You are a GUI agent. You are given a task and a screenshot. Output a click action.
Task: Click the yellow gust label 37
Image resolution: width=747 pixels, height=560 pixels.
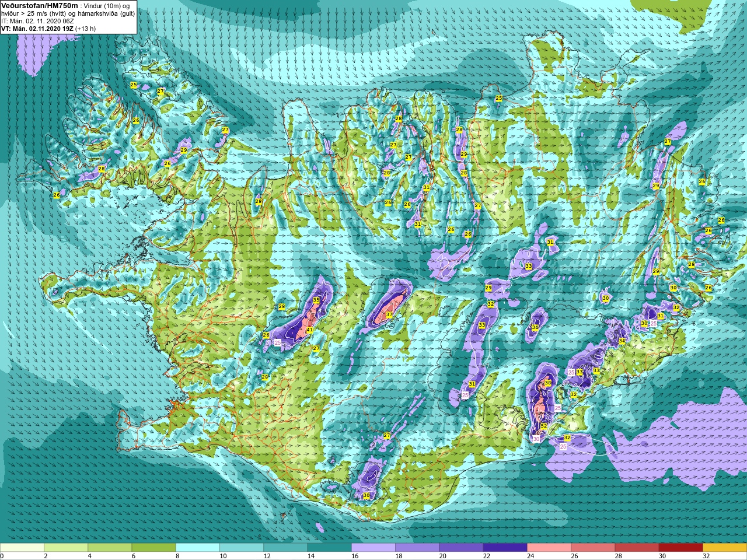point(389,315)
